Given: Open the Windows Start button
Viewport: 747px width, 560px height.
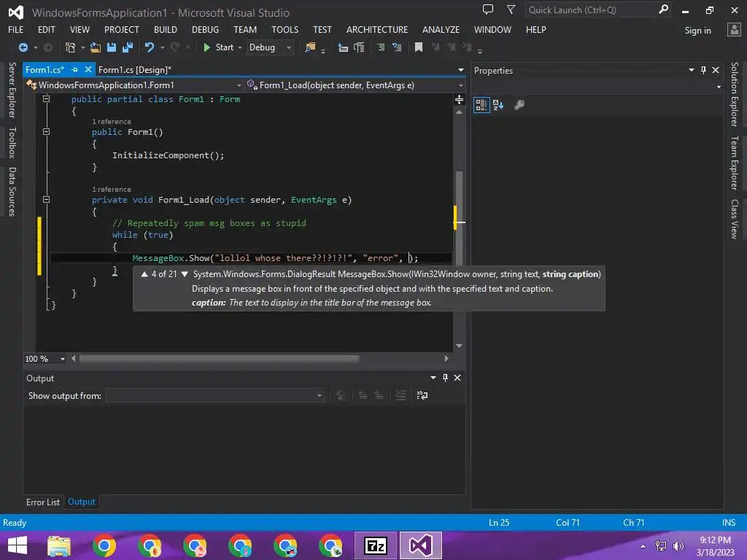Looking at the screenshot, I should (x=18, y=545).
